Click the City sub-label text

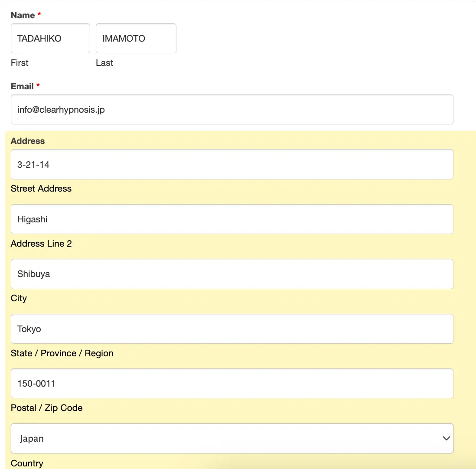coord(19,298)
